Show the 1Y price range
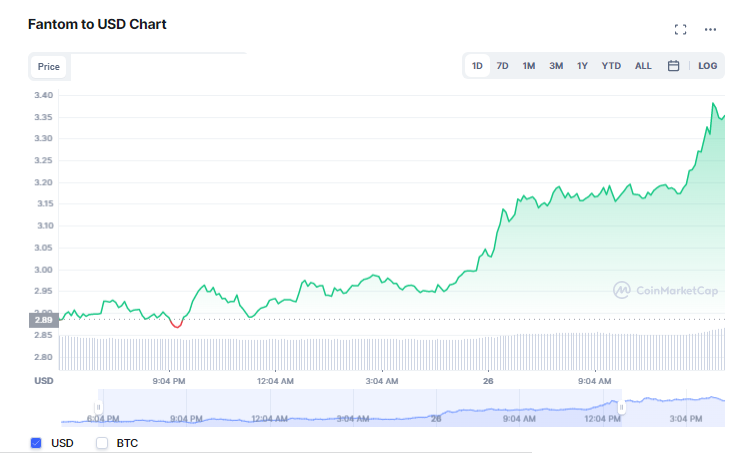743x459 pixels. (582, 66)
